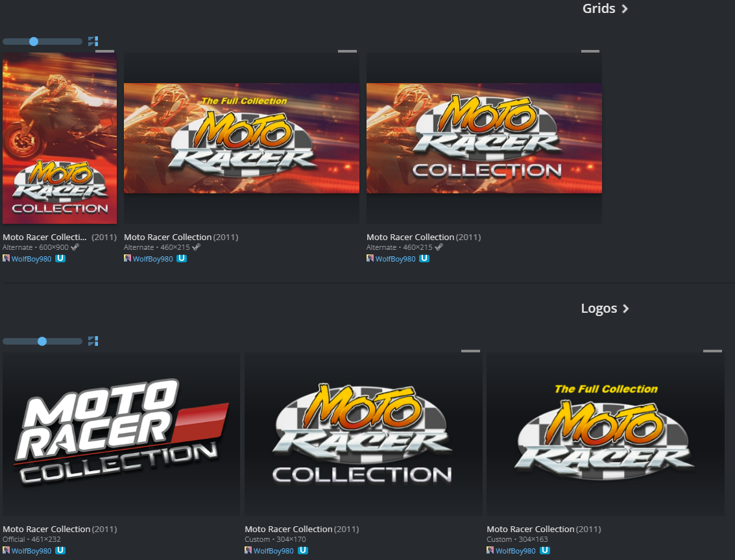Toggle the detail layout icon in Logos section
Screen dimensions: 735x560
93,341
